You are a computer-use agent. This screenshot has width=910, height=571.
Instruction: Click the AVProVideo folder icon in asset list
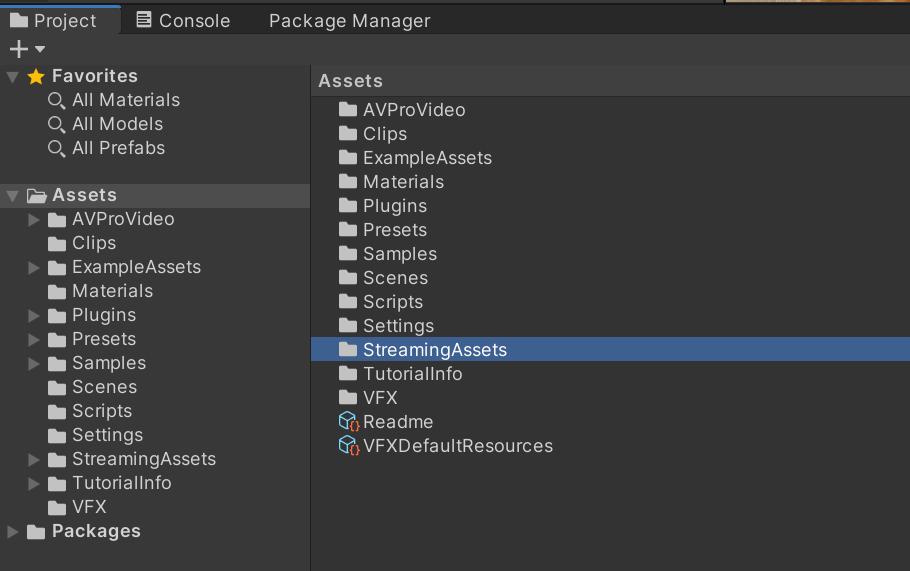(x=348, y=110)
